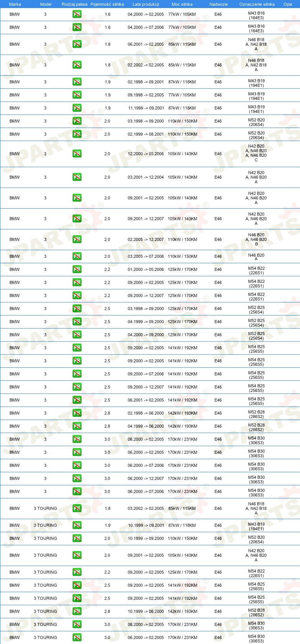Click petrol icon in 3 Touring 2.2 row

click(77, 572)
